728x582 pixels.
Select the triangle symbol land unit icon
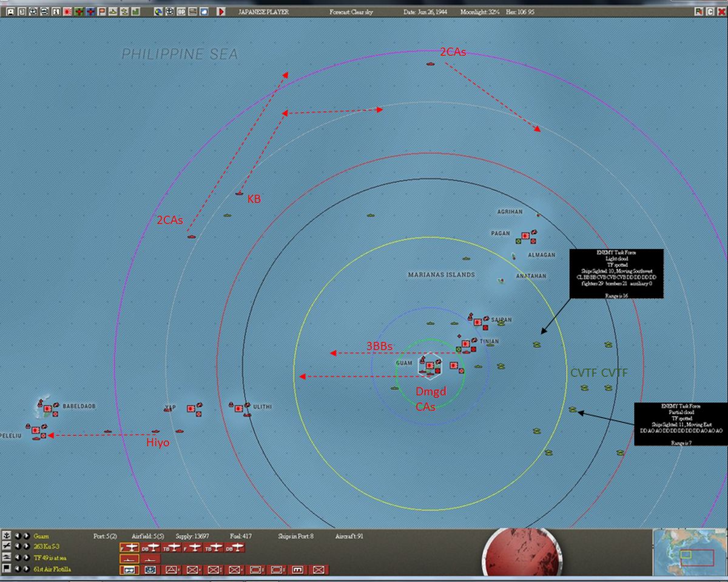point(172,569)
